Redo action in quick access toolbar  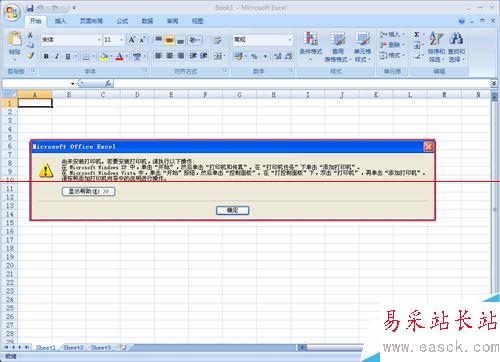[56, 7]
